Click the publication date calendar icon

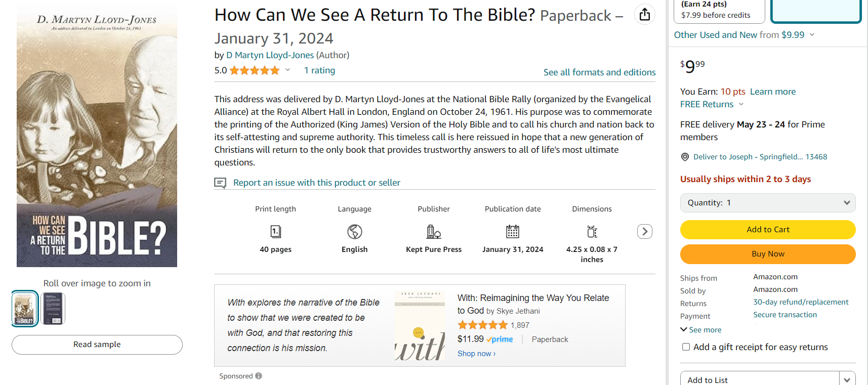(513, 232)
